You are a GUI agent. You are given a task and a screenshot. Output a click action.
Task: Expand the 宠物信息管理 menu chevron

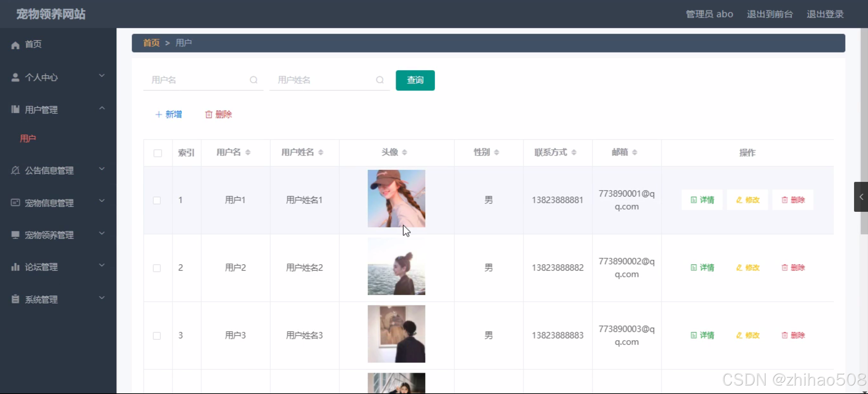coord(101,201)
